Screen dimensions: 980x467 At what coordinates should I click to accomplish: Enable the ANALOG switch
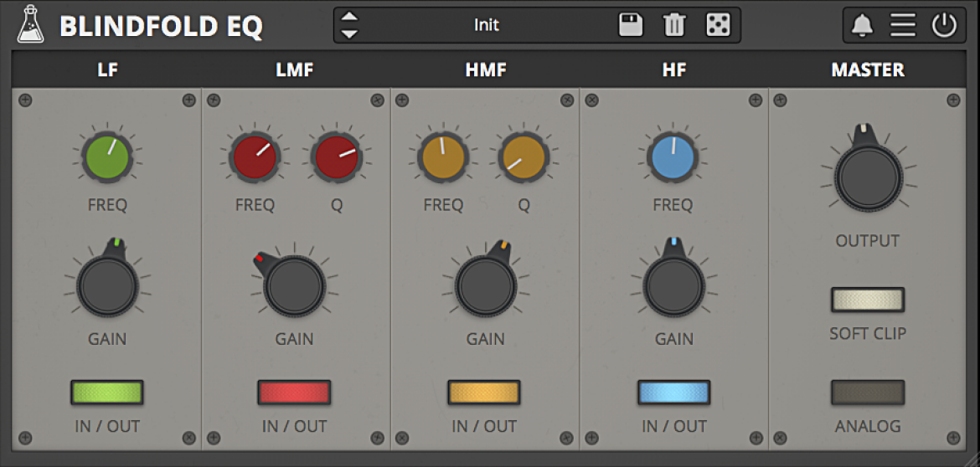point(868,392)
